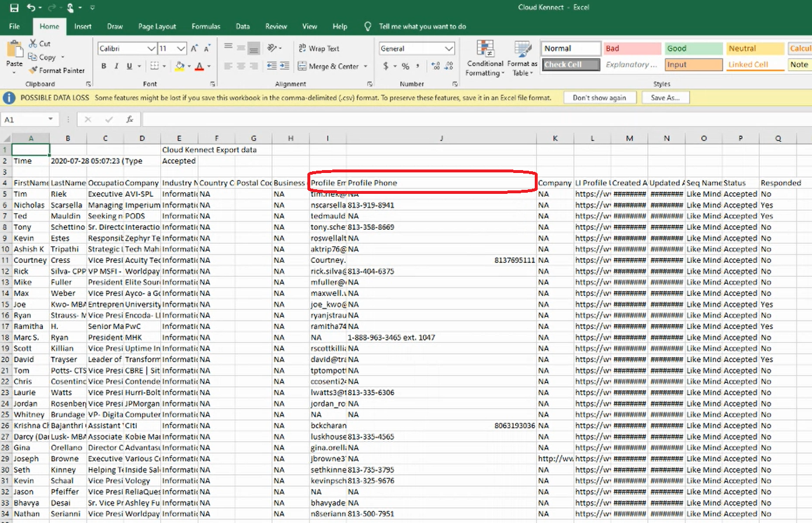The height and width of the screenshot is (523, 812).
Task: Open Conditional Formatting menu
Action: click(485, 58)
